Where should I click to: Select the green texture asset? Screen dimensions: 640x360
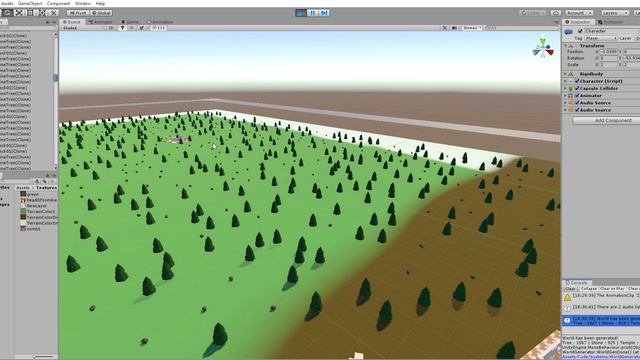click(30, 194)
